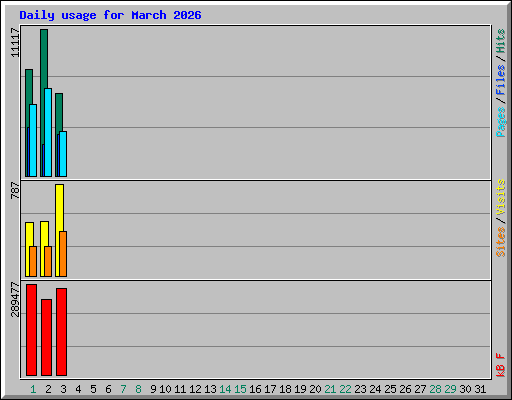Select the day 3 cyan pages bar
This screenshot has width=512, height=400.
point(63,154)
